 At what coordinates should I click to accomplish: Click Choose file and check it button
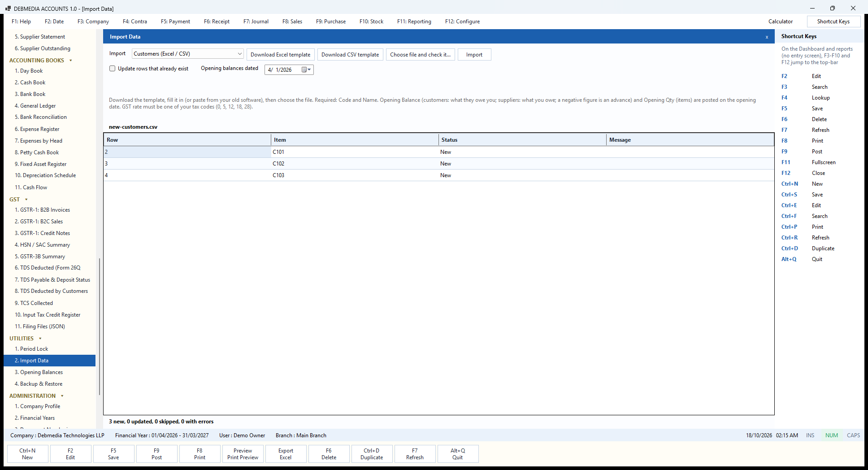[x=421, y=55]
